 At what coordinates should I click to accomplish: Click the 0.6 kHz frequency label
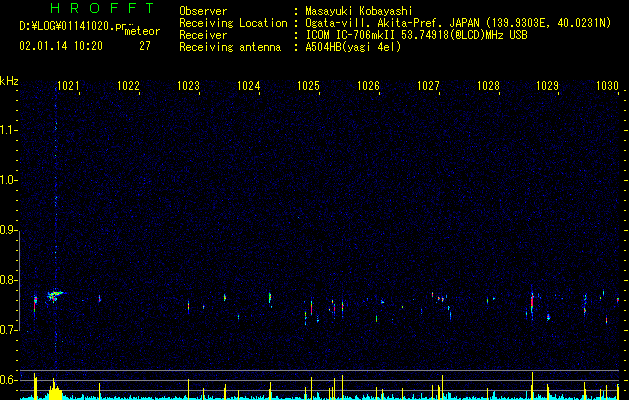coord(8,380)
